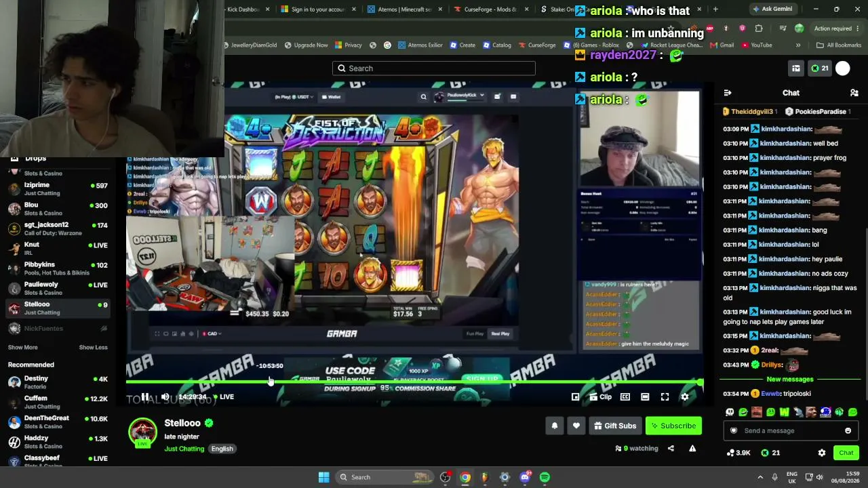Switch to the Sign in to your account tab
This screenshot has width=868, height=488.
[x=318, y=9]
